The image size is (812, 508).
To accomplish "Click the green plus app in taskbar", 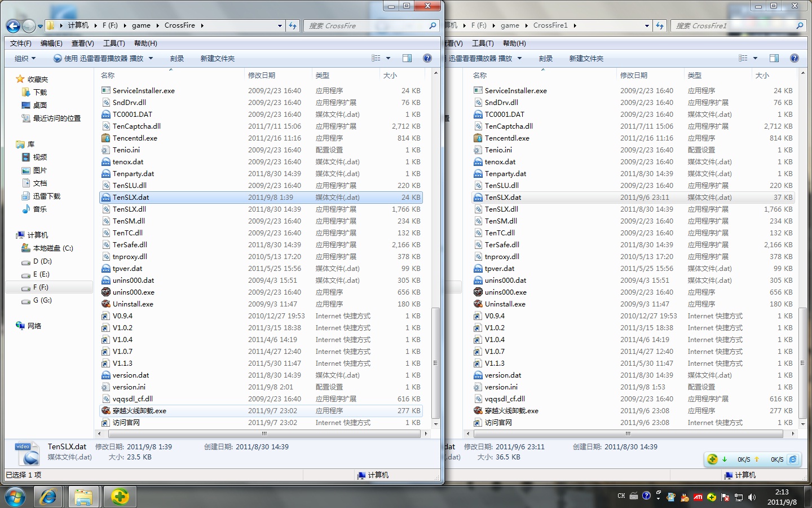I will pos(120,497).
